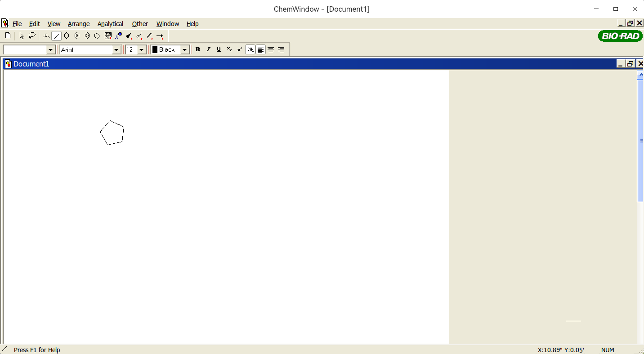This screenshot has height=354, width=644.
Task: Select the single bond line tool
Action: [x=56, y=36]
